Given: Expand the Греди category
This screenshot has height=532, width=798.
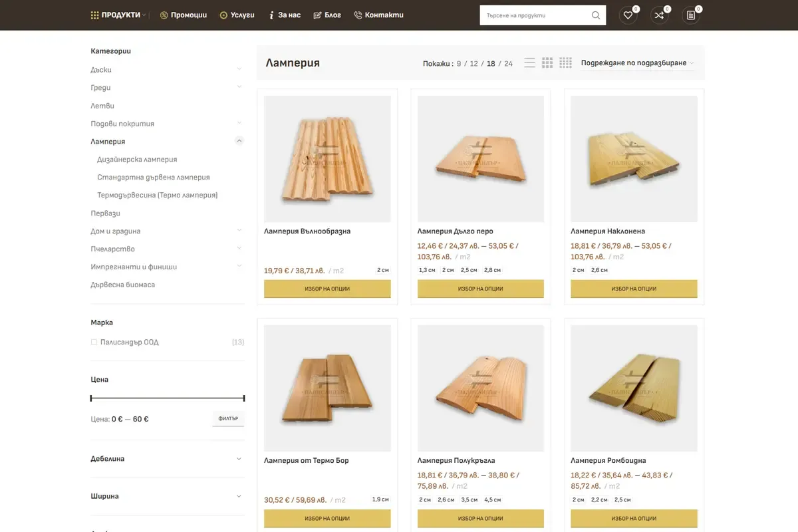Looking at the screenshot, I should pyautogui.click(x=239, y=87).
